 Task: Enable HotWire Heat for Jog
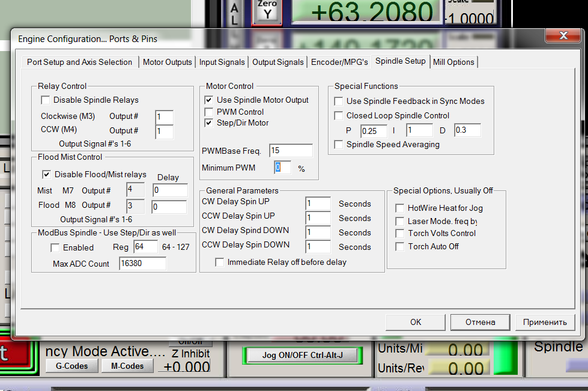click(x=400, y=208)
